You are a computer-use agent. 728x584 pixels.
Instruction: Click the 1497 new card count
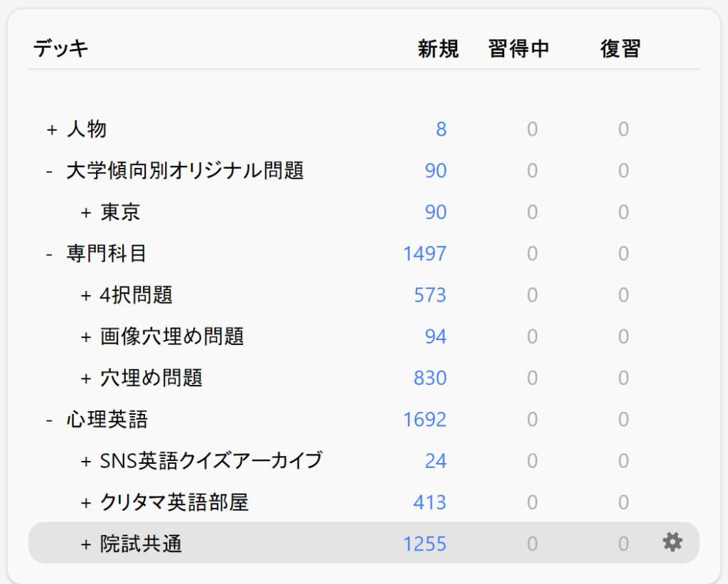click(424, 254)
